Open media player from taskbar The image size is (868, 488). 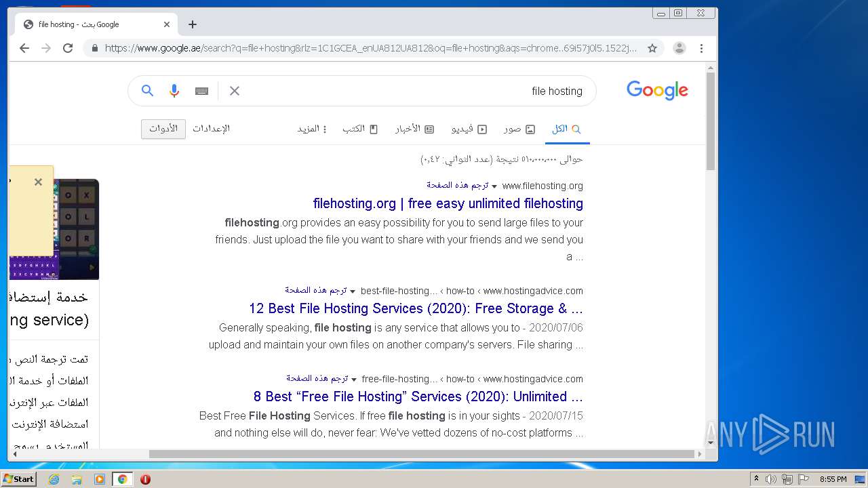[100, 479]
